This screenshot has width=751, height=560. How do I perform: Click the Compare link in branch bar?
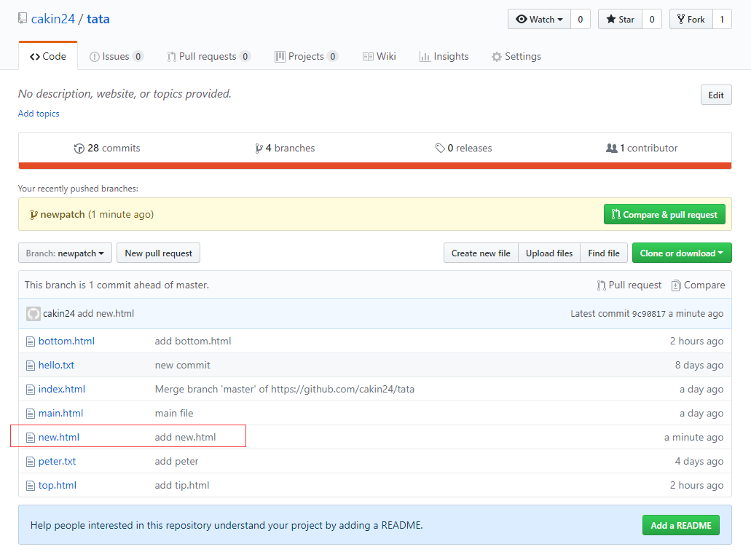[699, 285]
